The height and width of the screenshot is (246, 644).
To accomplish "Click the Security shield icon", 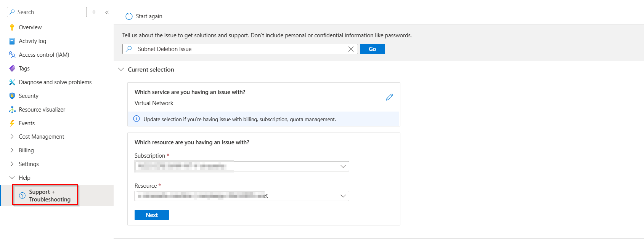I will coord(12,96).
